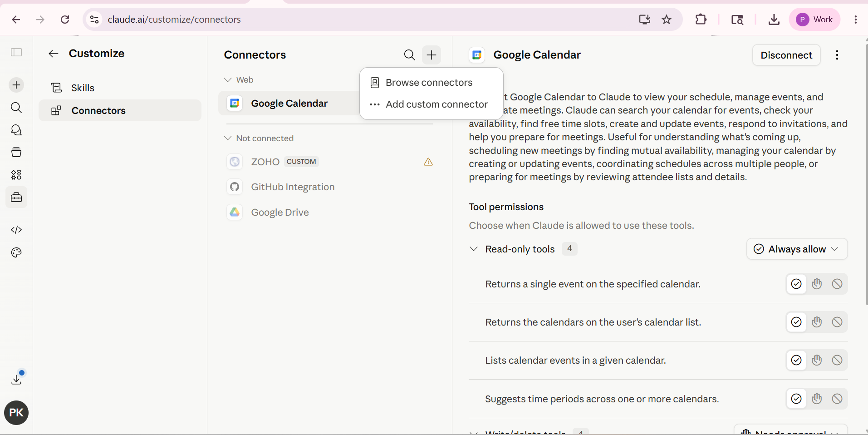Open the browser downloads icon
The image size is (868, 435).
pos(774,20)
